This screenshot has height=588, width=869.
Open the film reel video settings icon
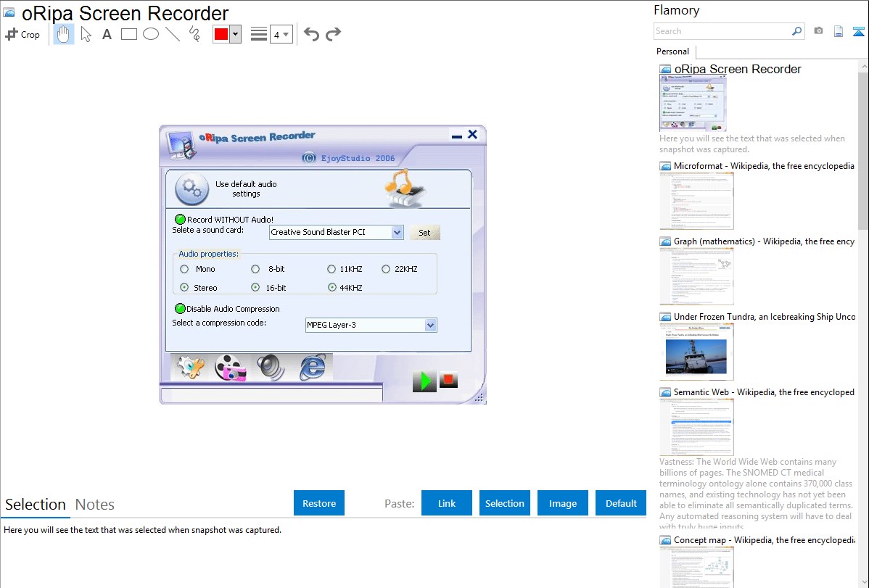point(230,368)
